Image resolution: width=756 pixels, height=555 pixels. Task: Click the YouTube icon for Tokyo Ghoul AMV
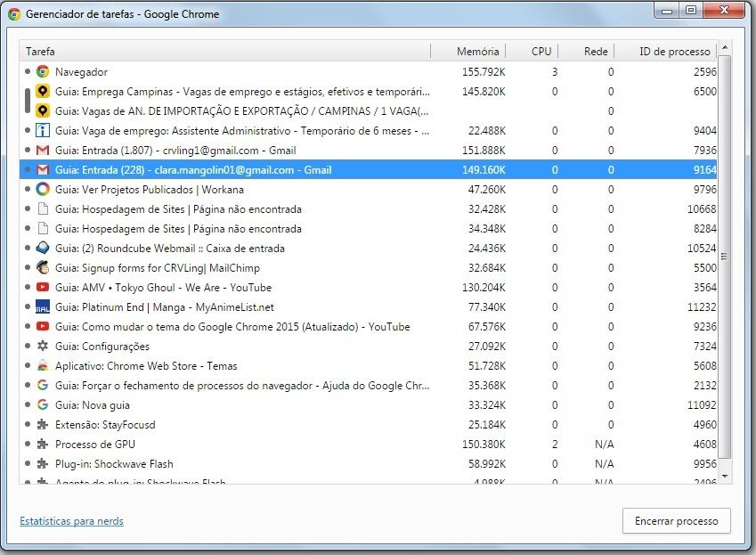[x=43, y=288]
